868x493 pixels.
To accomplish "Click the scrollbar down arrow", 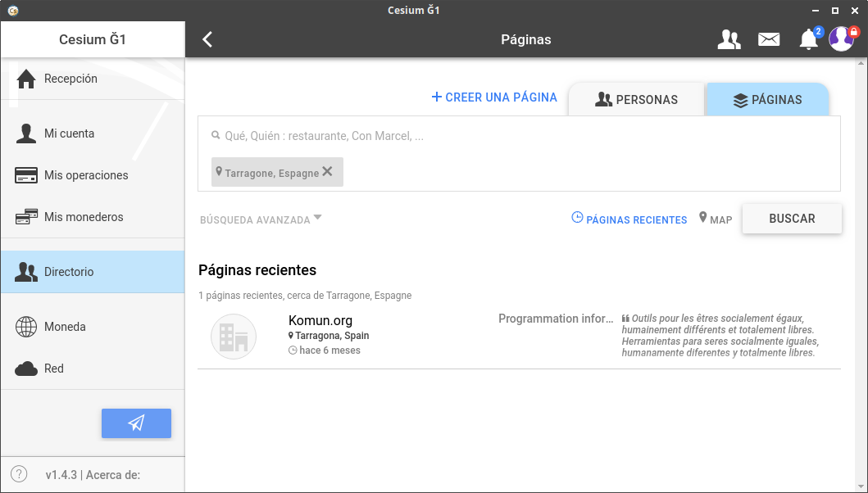I will (859, 486).
